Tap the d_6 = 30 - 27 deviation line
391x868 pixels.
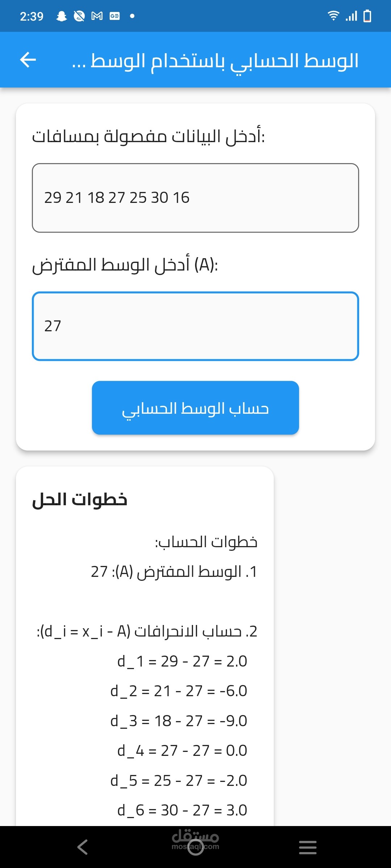click(x=182, y=810)
